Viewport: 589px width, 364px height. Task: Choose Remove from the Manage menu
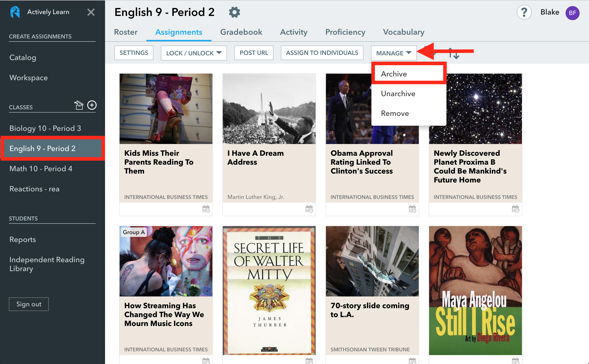[x=409, y=113]
